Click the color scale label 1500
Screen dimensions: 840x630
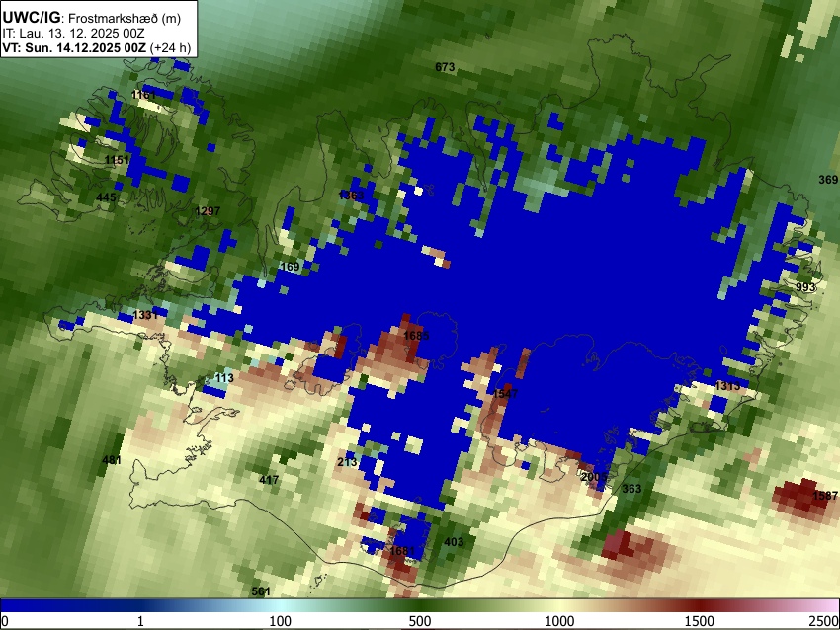700,621
